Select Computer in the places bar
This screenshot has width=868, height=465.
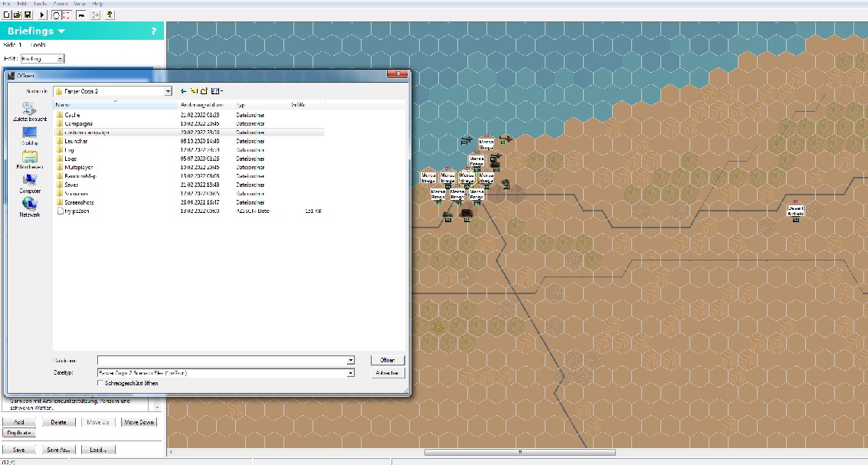click(x=30, y=184)
